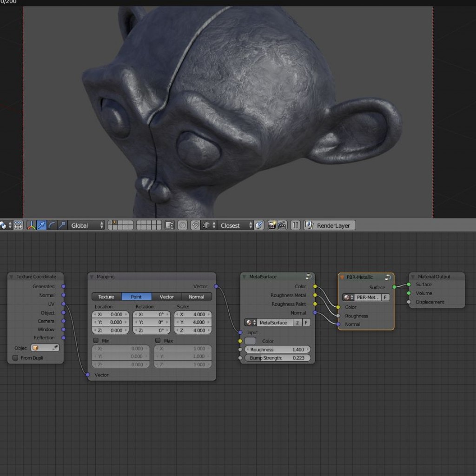Enable the Max checkbox in the Mapping node
476x476 pixels.
pos(158,340)
